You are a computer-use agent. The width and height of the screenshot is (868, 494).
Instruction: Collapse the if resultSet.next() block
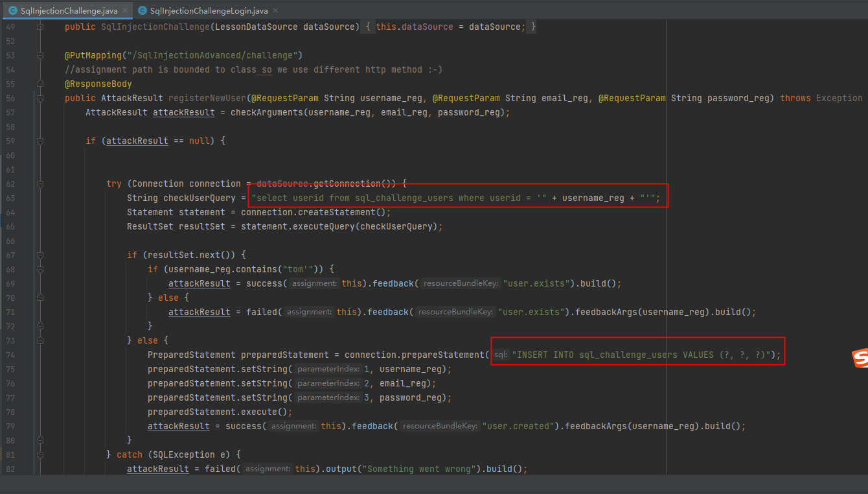(x=40, y=255)
